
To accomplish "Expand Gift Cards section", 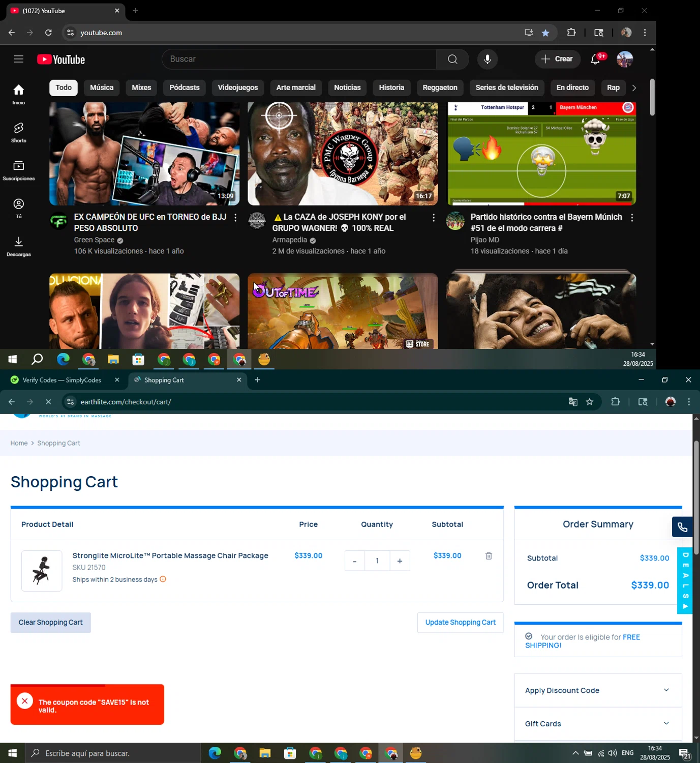I will coord(598,724).
